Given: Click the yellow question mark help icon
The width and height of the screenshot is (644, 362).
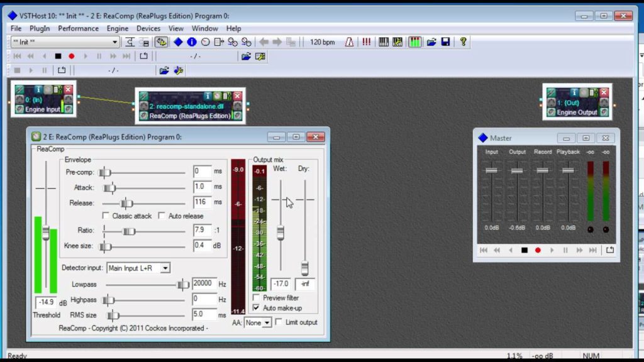Looking at the screenshot, I should pyautogui.click(x=464, y=42).
